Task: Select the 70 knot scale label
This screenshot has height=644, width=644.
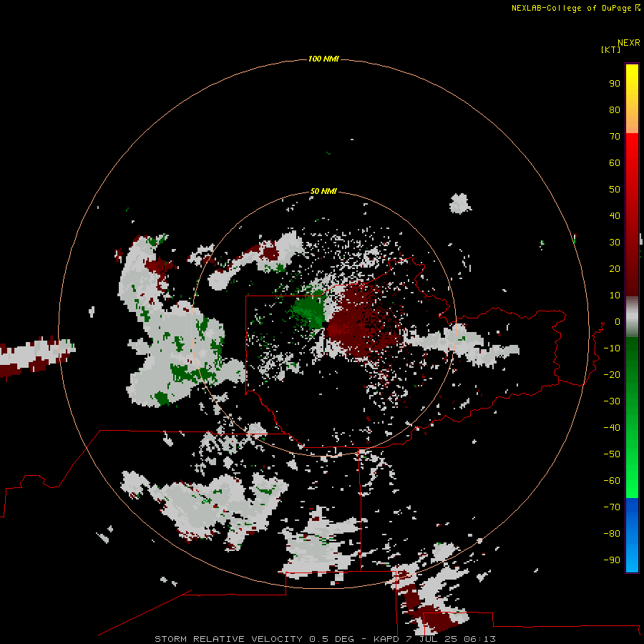Action: coord(615,137)
